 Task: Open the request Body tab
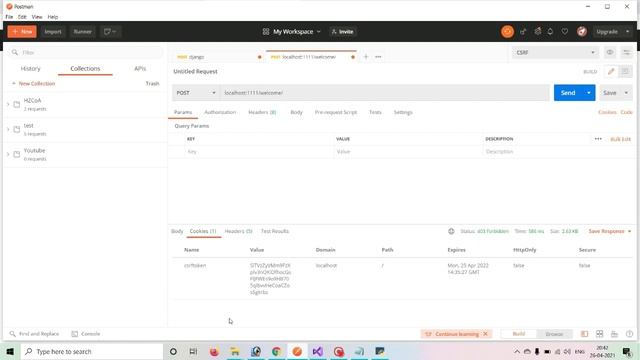pos(296,112)
